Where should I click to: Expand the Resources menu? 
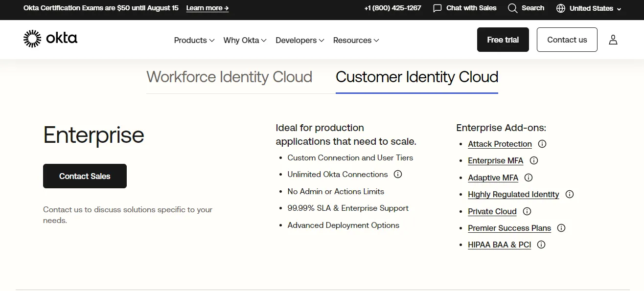(x=356, y=40)
